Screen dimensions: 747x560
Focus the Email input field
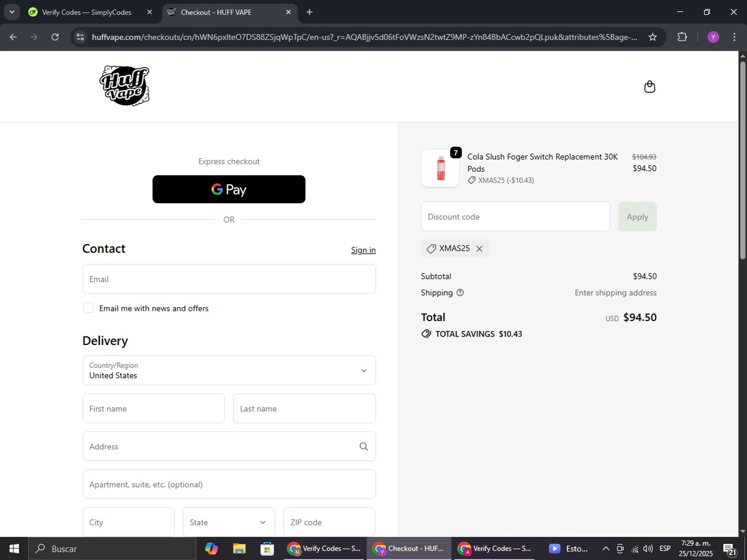click(229, 279)
